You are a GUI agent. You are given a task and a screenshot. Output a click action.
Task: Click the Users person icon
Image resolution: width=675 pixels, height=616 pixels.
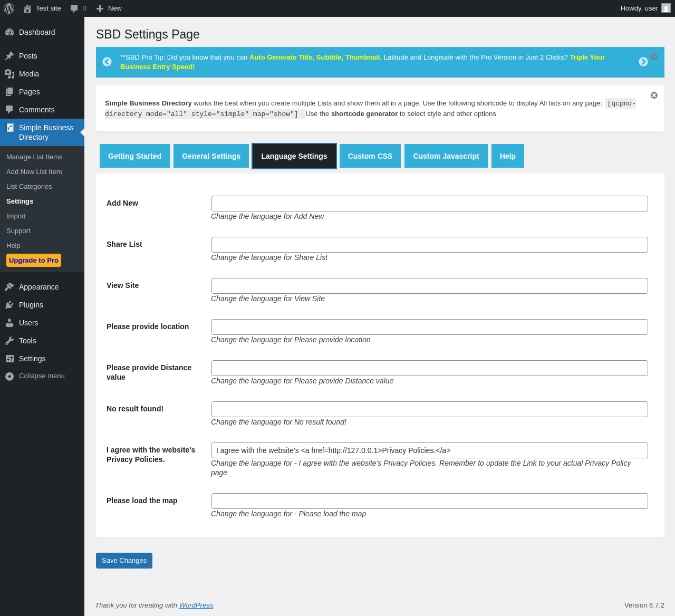[x=9, y=323]
